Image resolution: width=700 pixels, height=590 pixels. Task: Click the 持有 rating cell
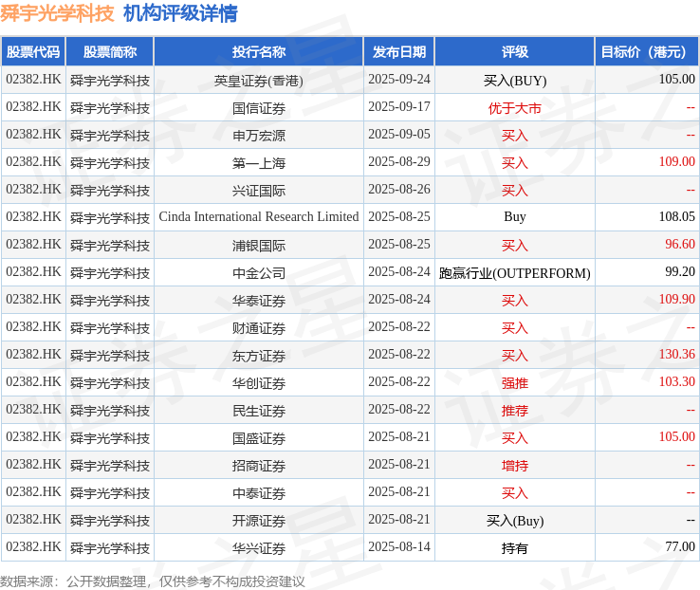(x=515, y=548)
